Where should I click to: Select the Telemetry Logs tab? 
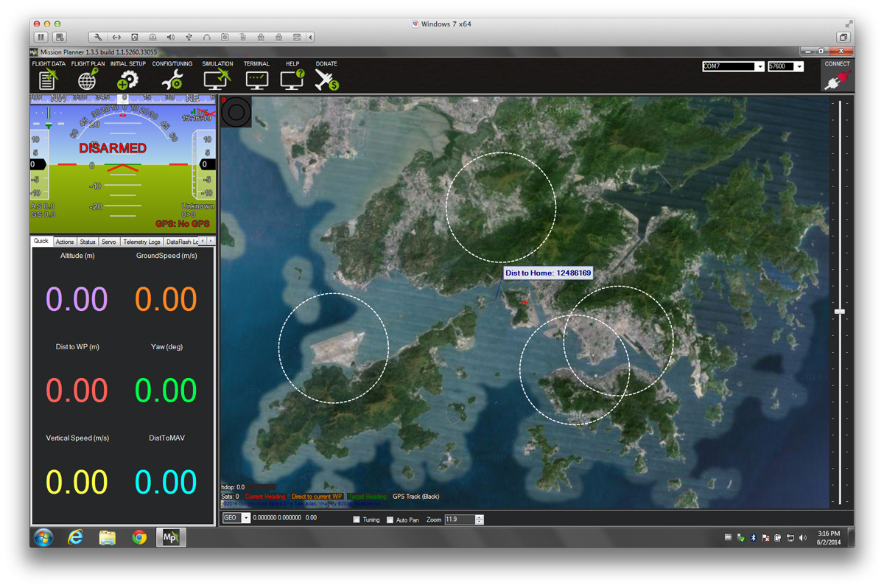(x=141, y=242)
